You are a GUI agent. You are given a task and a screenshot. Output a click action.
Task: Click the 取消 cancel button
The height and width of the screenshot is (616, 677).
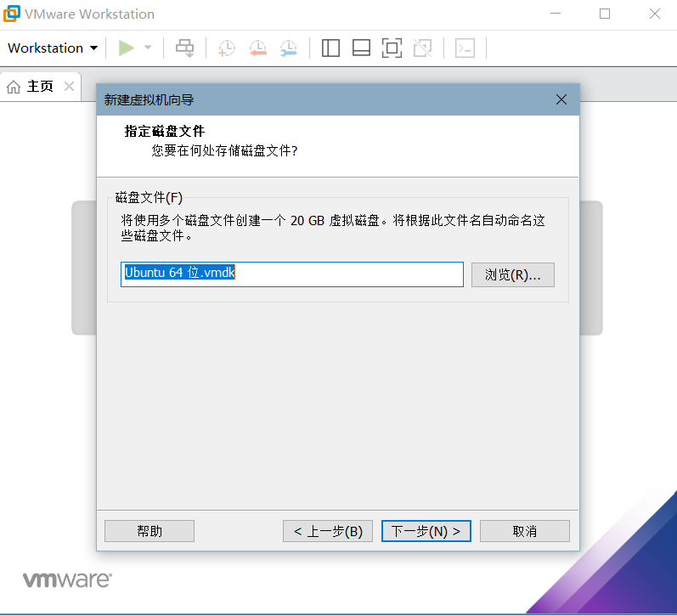pyautogui.click(x=525, y=531)
